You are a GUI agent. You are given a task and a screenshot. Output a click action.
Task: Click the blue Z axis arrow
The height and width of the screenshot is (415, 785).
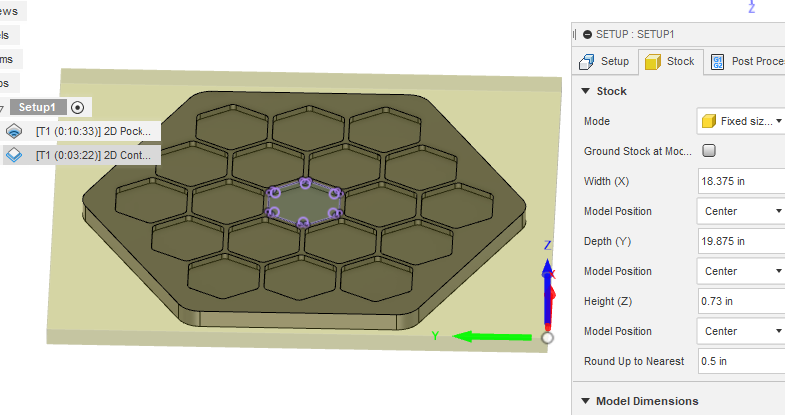pyautogui.click(x=547, y=293)
